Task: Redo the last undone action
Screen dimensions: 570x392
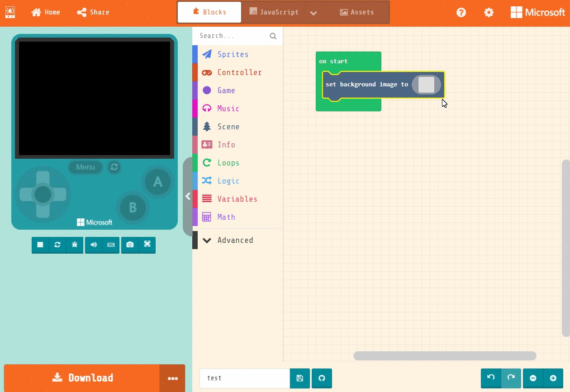Action: click(x=511, y=378)
